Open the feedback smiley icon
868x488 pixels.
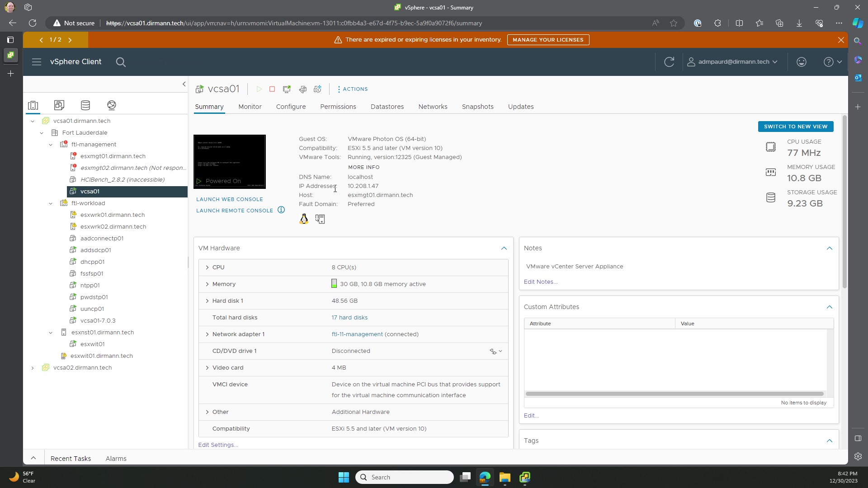click(x=802, y=62)
